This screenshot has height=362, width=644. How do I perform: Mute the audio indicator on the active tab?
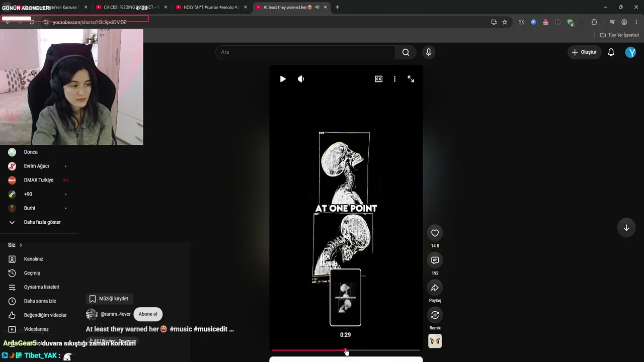pos(317,8)
